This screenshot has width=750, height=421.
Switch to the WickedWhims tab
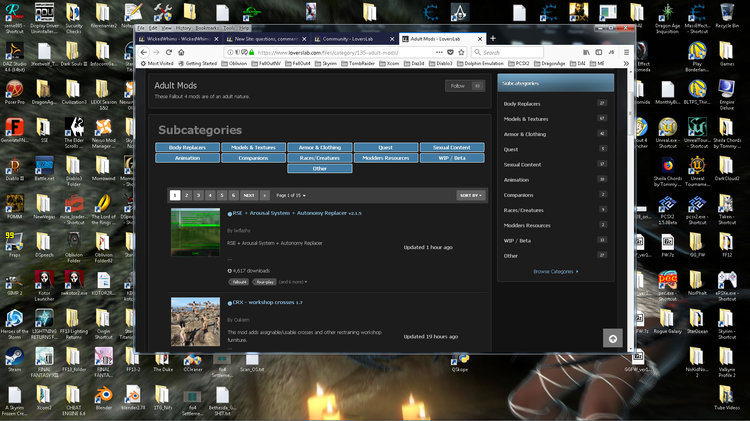point(176,39)
